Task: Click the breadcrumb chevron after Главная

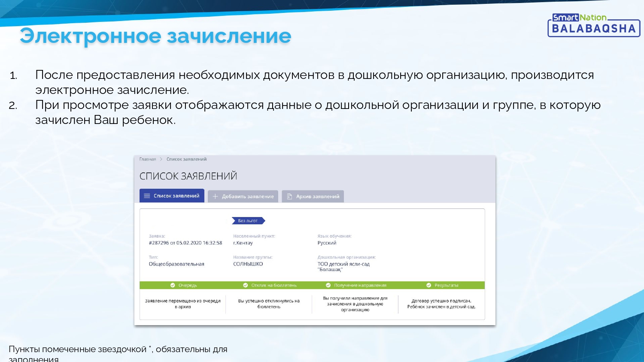Action: [x=161, y=159]
